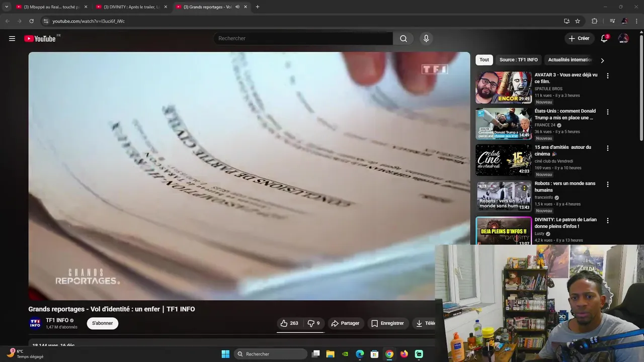Viewport: 644px width, 362px height.
Task: Go to the YouTube home logo
Action: [x=40, y=39]
